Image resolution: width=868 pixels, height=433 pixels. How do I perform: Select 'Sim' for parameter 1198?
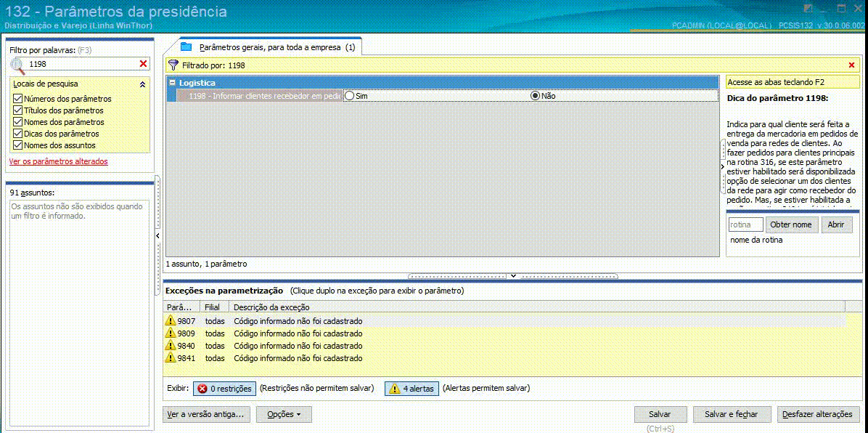(x=349, y=96)
